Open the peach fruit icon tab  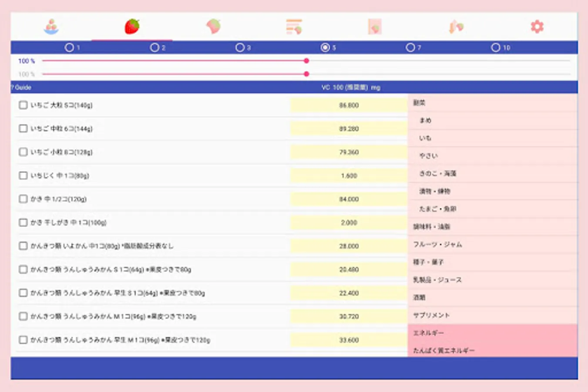point(213,26)
